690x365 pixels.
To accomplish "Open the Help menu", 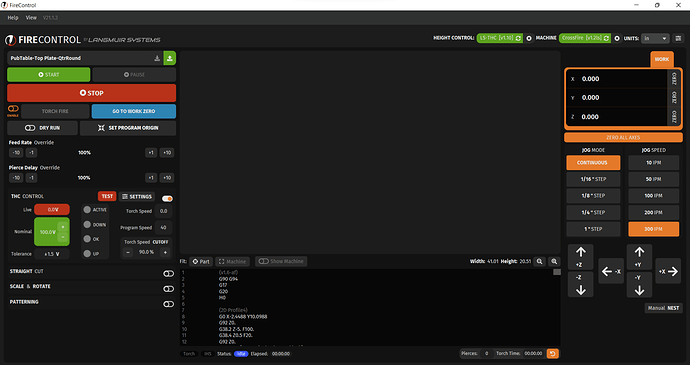I will (x=13, y=18).
